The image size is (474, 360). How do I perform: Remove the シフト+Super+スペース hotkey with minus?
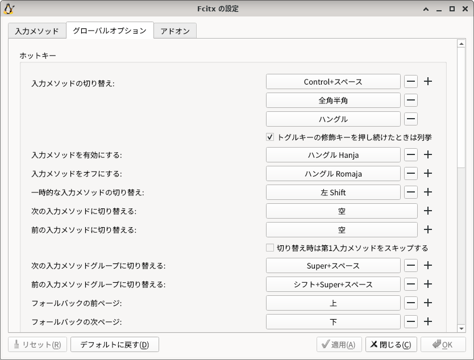click(411, 284)
